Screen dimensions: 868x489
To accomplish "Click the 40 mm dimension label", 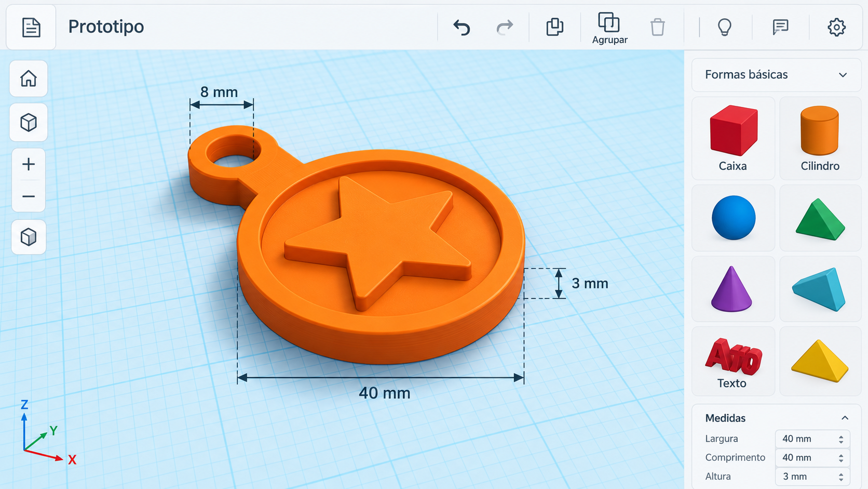I will (x=384, y=393).
